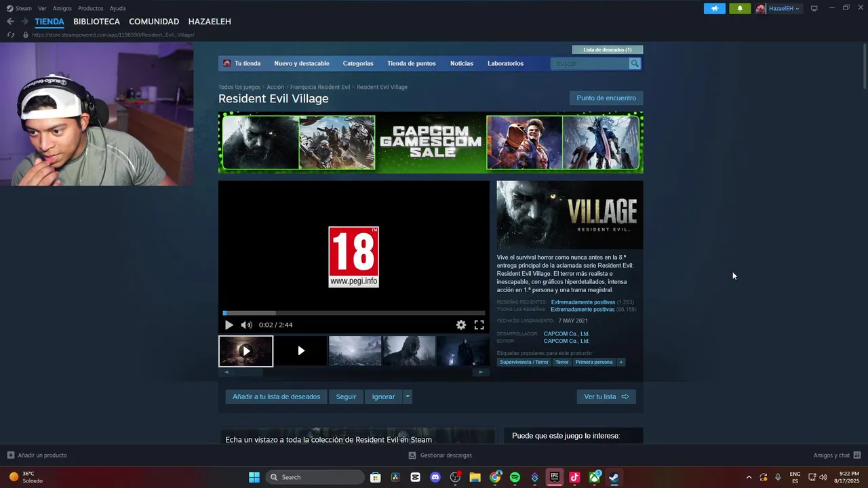Click the Capcom Gamescom Sale banner
The height and width of the screenshot is (488, 868).
point(431,142)
